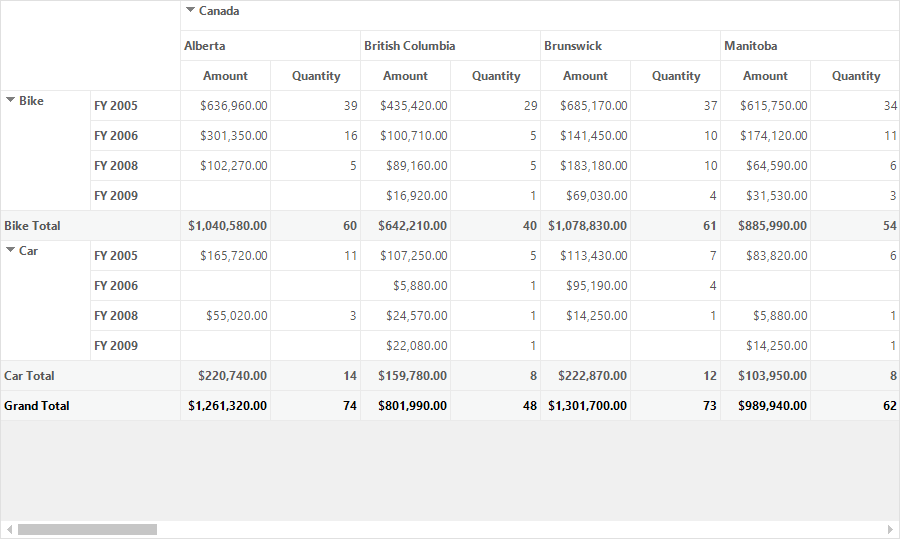Collapse the Canada column group

(190, 10)
